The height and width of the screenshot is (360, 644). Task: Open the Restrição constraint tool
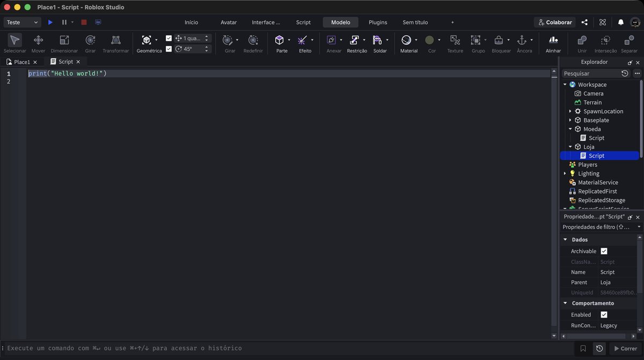[x=354, y=40]
